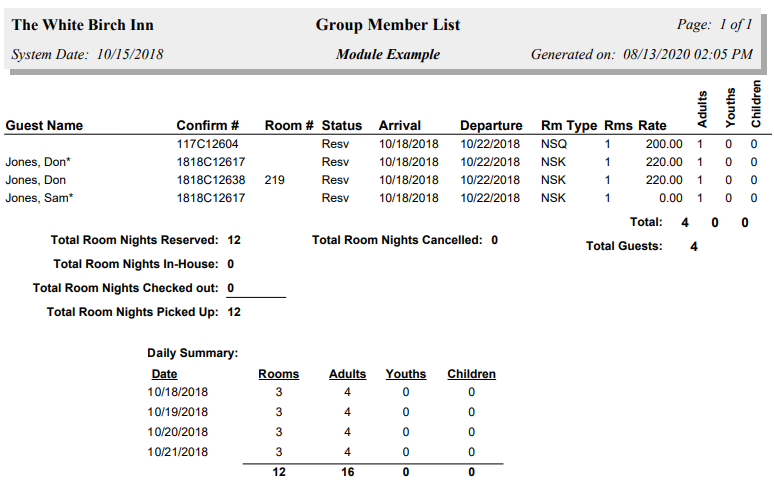
Task: Click confirmation number 1818C12638
Action: coord(211,180)
